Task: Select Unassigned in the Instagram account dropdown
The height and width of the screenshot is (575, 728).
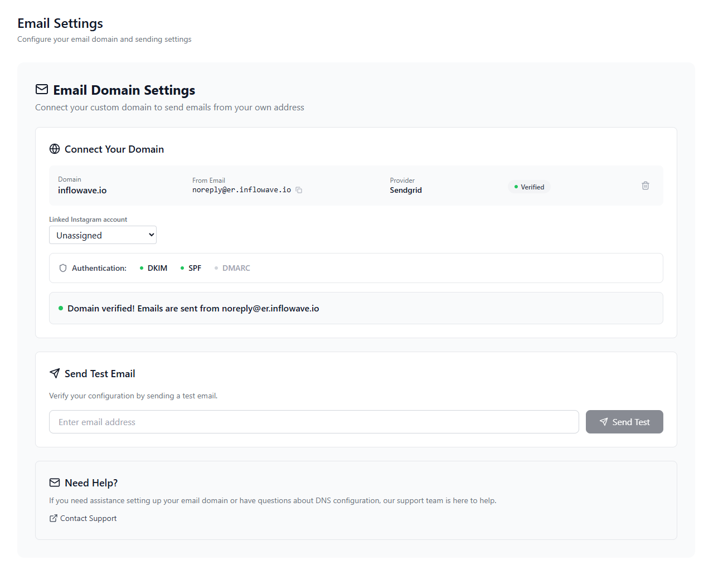Action: (103, 235)
